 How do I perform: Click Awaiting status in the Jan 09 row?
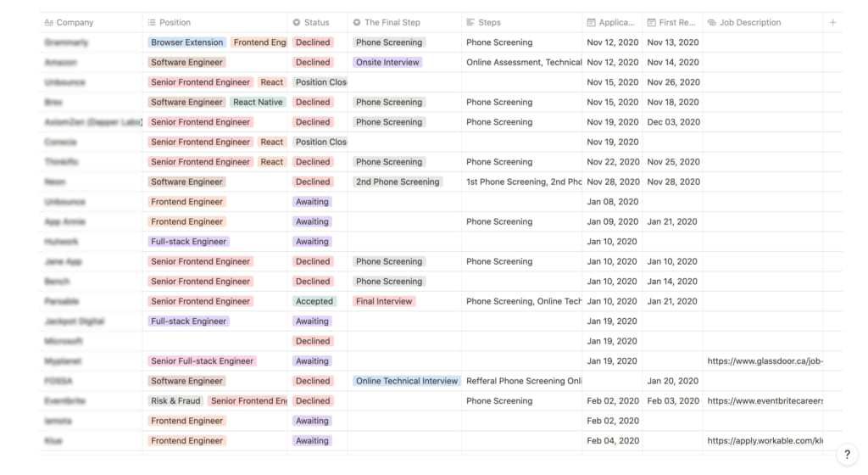click(x=312, y=222)
